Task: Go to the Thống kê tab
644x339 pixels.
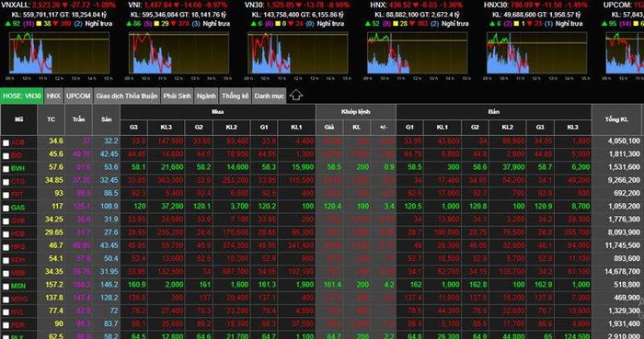Action: click(236, 96)
